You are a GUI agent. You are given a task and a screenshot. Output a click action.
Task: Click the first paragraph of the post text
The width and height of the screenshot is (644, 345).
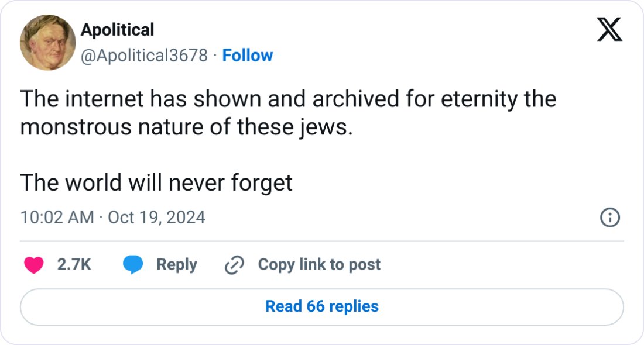pyautogui.click(x=288, y=113)
